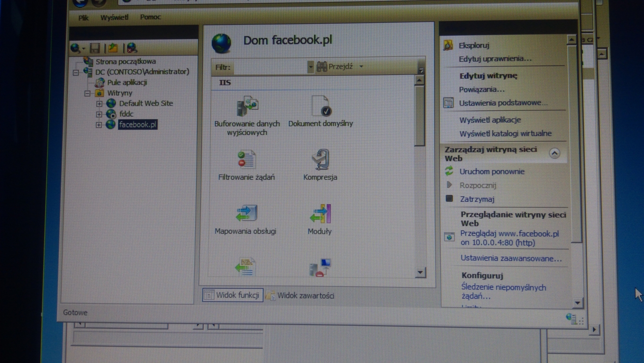
Task: Open Buforowanie danych wyjściowych feature icon
Action: (x=247, y=106)
